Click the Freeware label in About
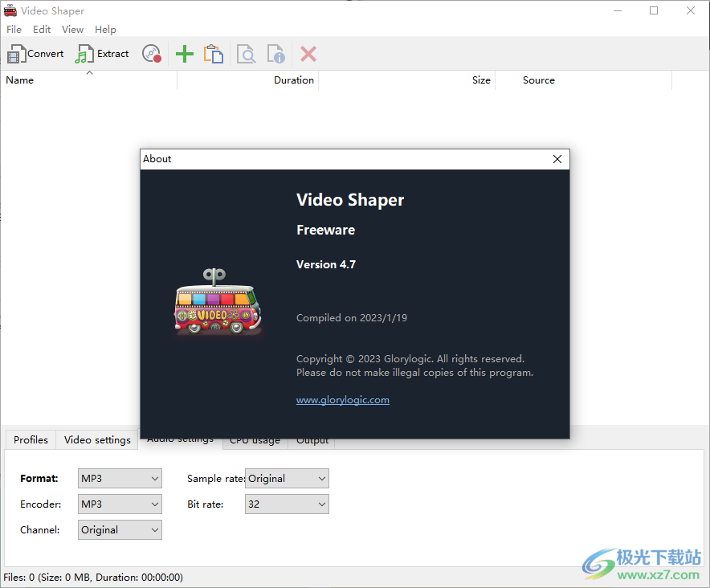Image resolution: width=710 pixels, height=588 pixels. [x=325, y=230]
